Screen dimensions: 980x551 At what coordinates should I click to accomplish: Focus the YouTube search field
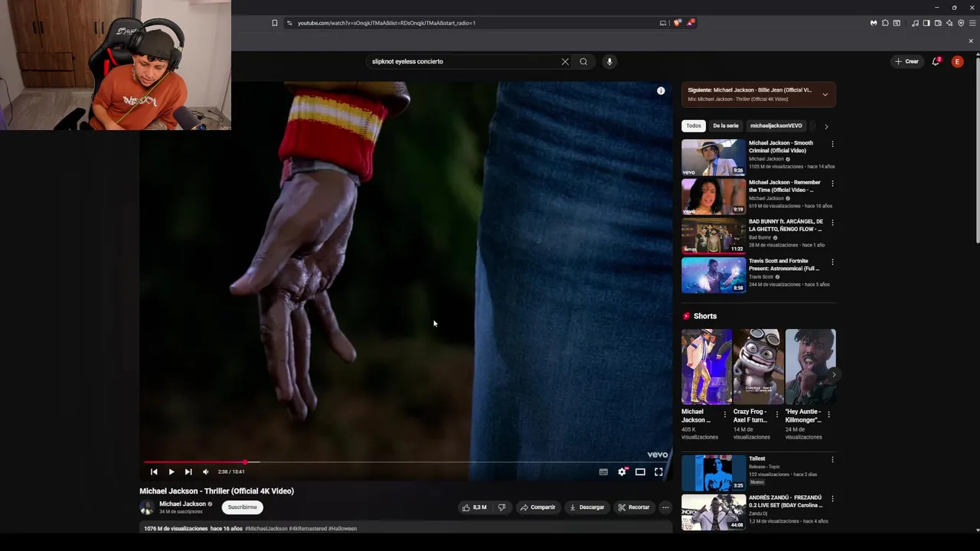[463, 61]
